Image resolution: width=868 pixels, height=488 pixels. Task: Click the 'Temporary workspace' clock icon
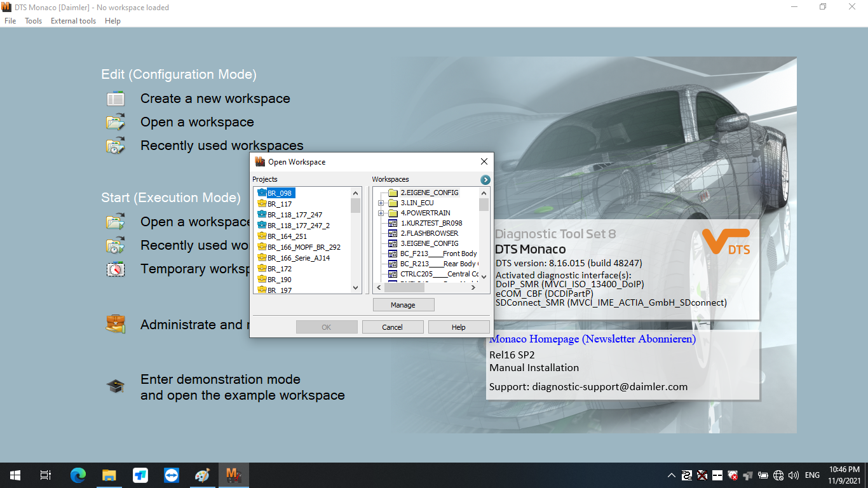[x=115, y=268]
